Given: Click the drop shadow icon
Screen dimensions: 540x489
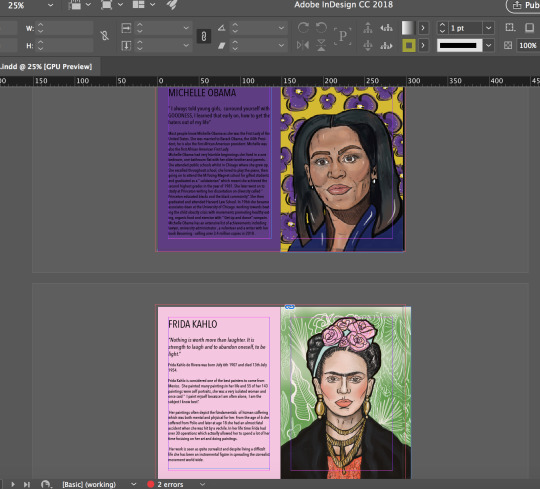Looking at the screenshot, I should point(529,28).
